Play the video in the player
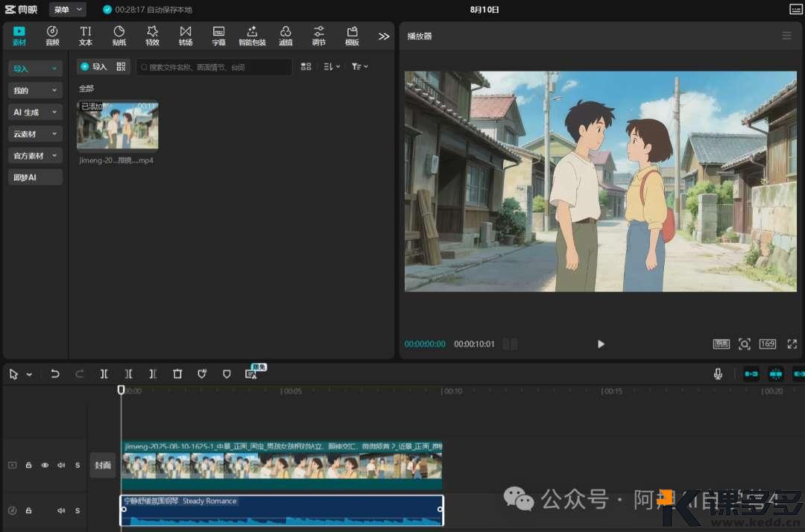 [x=601, y=343]
